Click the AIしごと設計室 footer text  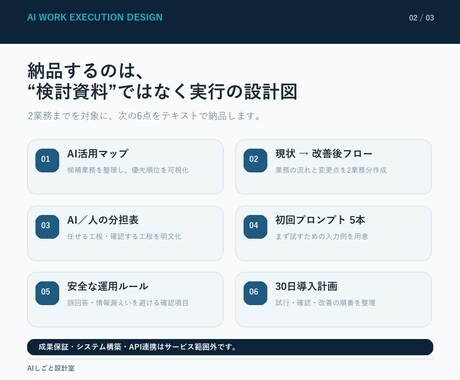[51, 368]
